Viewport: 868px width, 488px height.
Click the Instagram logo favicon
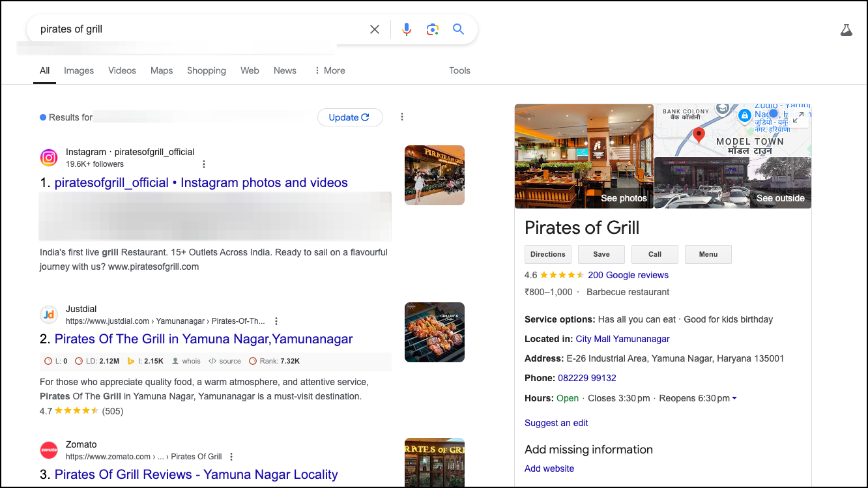49,158
